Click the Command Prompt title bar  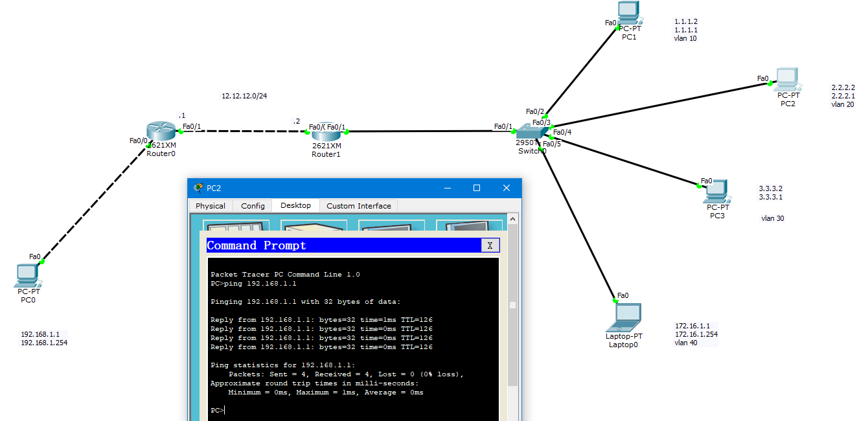(x=344, y=245)
